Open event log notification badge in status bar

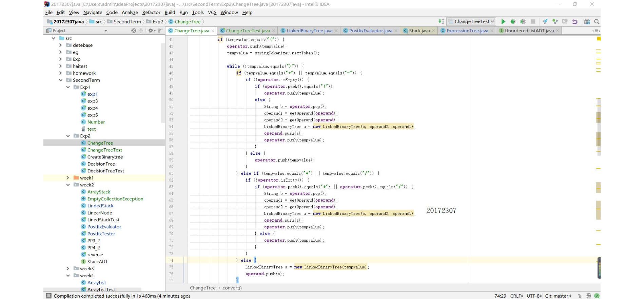click(x=597, y=296)
